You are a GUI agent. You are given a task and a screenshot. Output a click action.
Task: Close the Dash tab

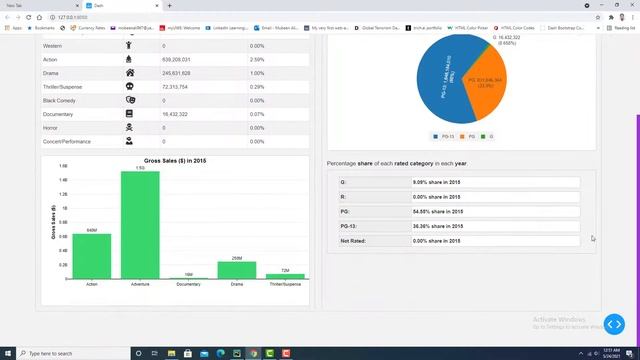157,6
